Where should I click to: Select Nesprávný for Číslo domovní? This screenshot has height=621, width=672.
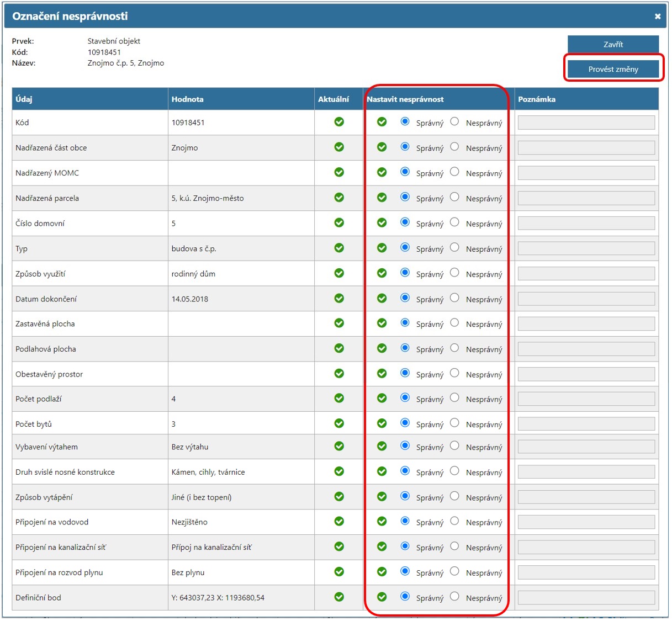[454, 222]
